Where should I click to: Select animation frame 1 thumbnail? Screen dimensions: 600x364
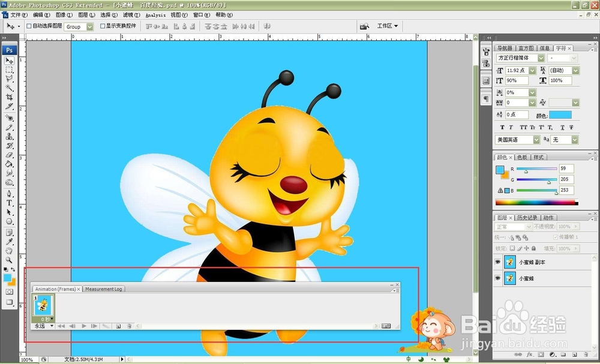pos(43,305)
